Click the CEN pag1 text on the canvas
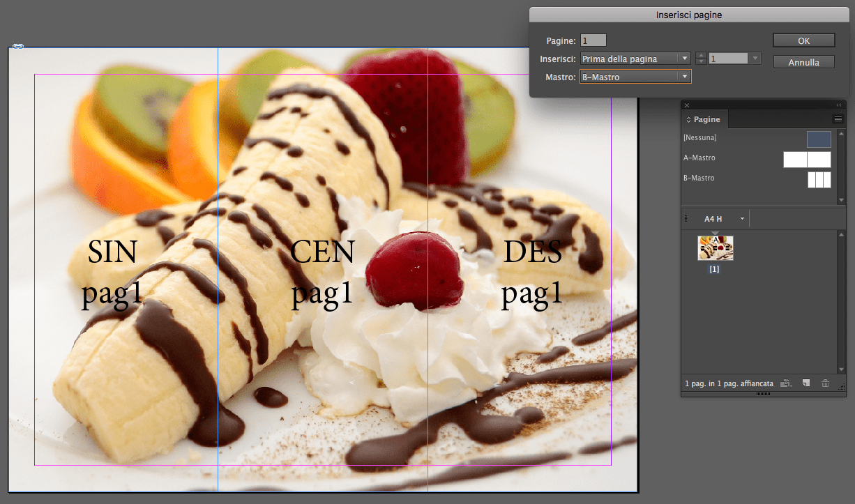The width and height of the screenshot is (855, 504). (322, 273)
